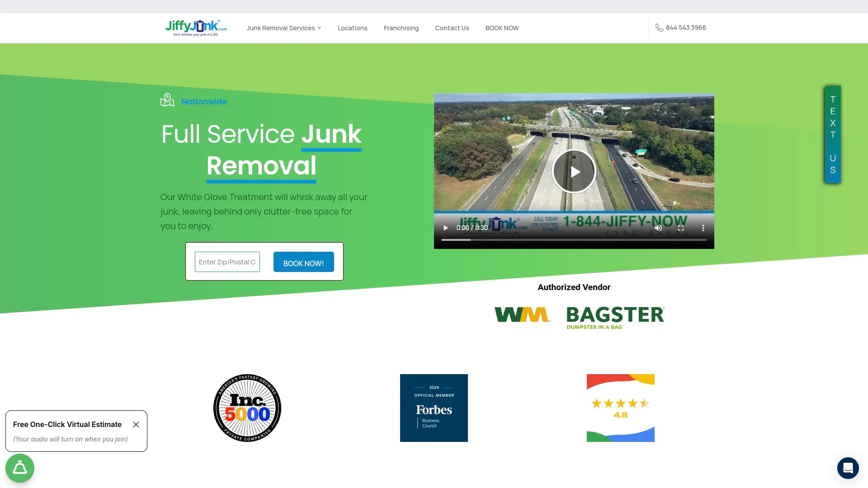
Task: Click the BOOK NOW! green button
Action: pyautogui.click(x=303, y=263)
